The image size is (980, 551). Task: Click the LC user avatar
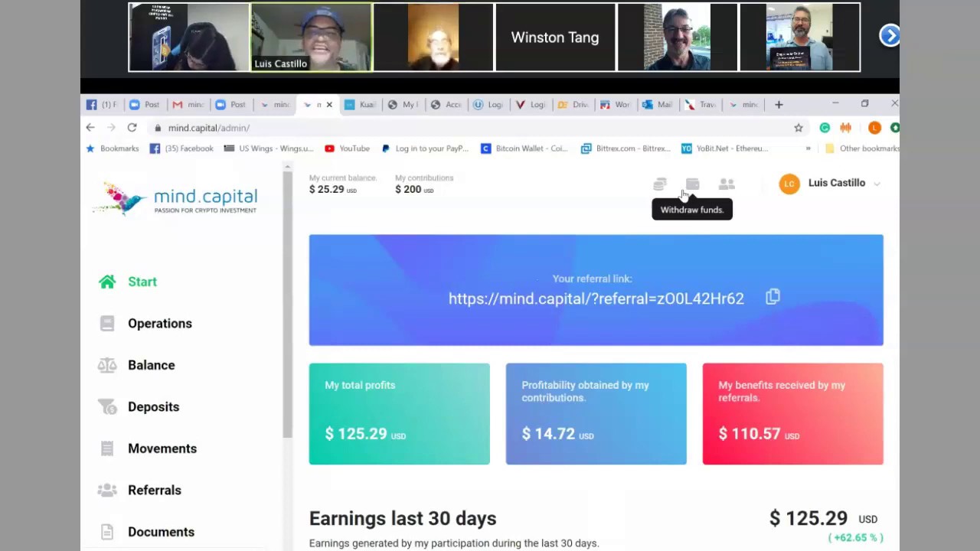click(789, 184)
